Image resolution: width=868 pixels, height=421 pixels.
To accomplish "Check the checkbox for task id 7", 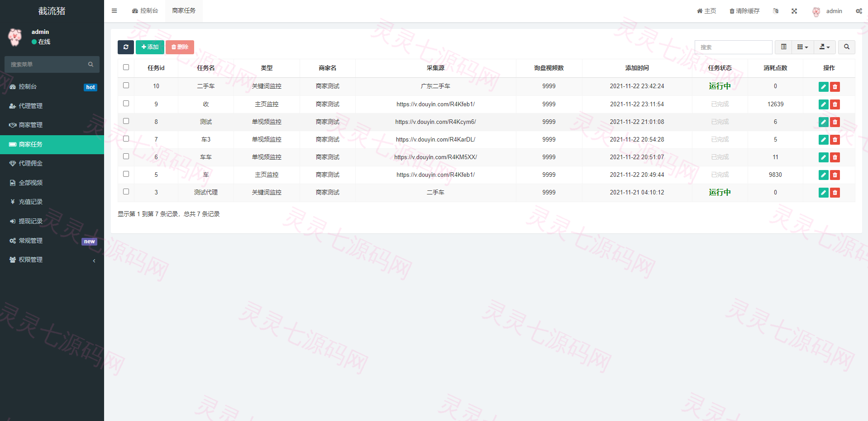I will (x=126, y=139).
